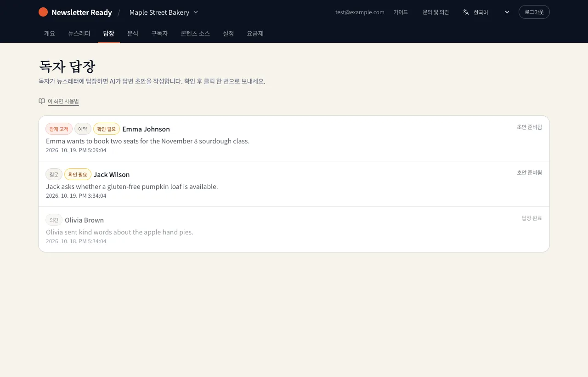Click 확인 필요 tag on Jack Wilson's row
This screenshot has height=377, width=588.
click(x=78, y=174)
